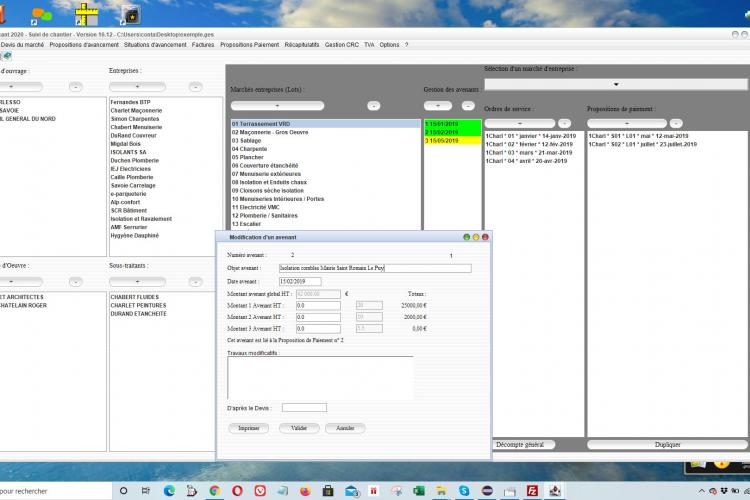Viewport: 750px width, 500px height.
Task: Add an entreprise with the plus button
Action: [x=137, y=87]
